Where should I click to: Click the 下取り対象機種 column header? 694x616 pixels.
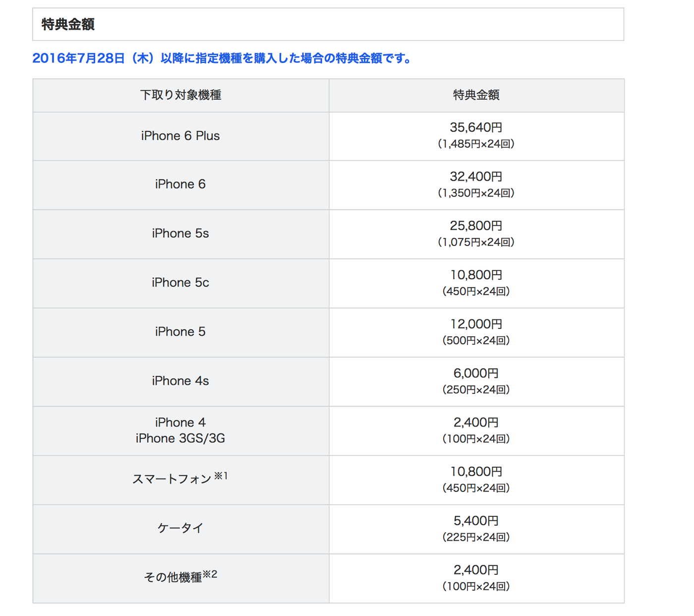click(180, 95)
